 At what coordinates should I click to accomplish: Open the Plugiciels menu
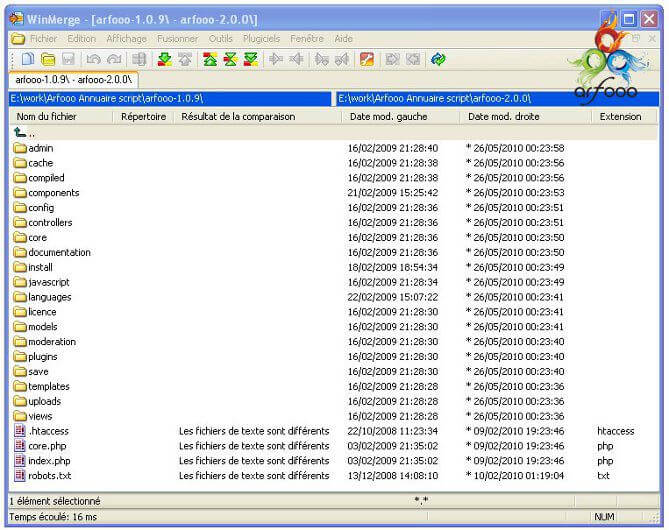coord(262,39)
